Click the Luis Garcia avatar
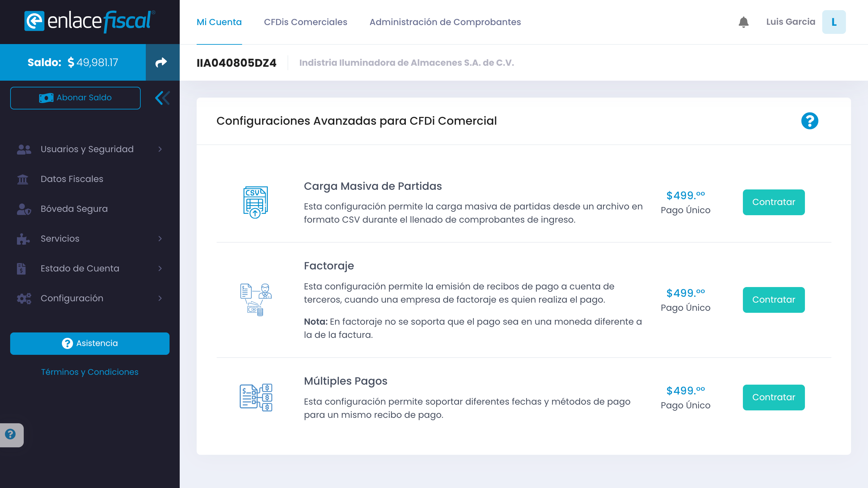This screenshot has width=868, height=488. pyautogui.click(x=834, y=22)
